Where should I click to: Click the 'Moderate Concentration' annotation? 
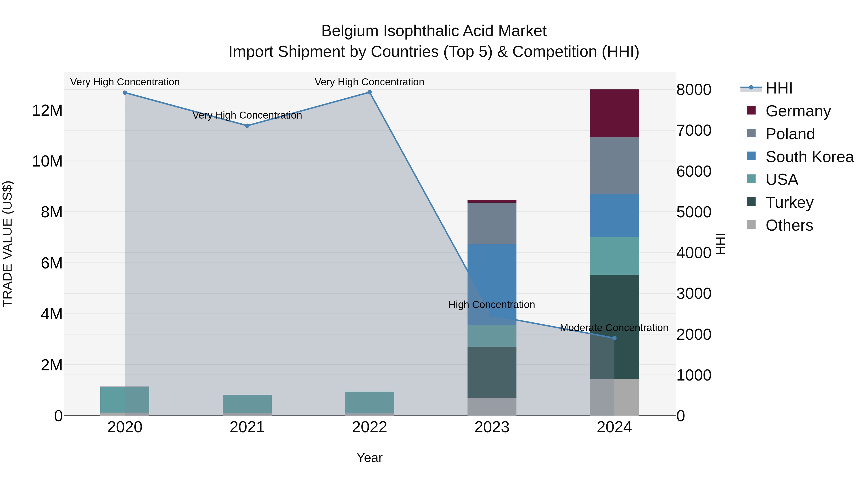click(x=614, y=328)
